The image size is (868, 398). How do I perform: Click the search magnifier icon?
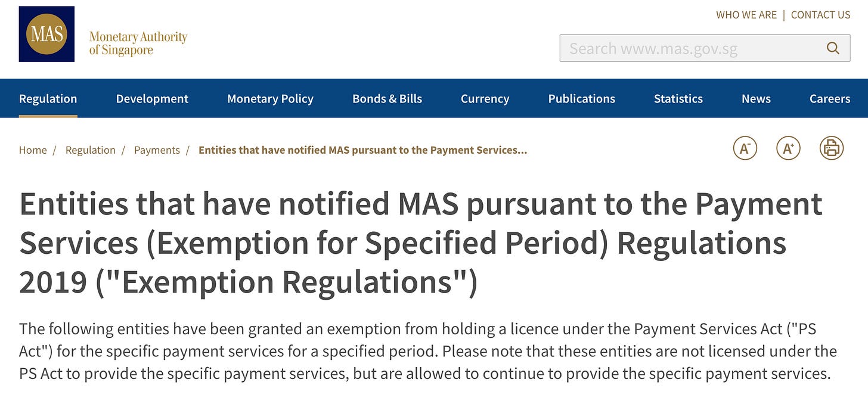pos(833,48)
